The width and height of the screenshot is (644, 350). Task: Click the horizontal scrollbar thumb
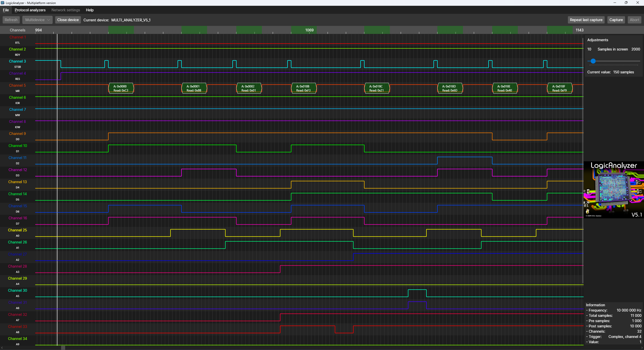pyautogui.click(x=63, y=348)
